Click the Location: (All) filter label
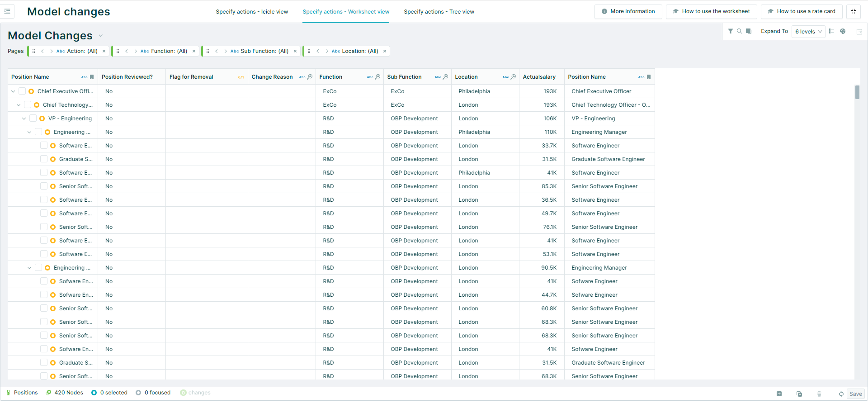Image resolution: width=868 pixels, height=408 pixels. (360, 51)
